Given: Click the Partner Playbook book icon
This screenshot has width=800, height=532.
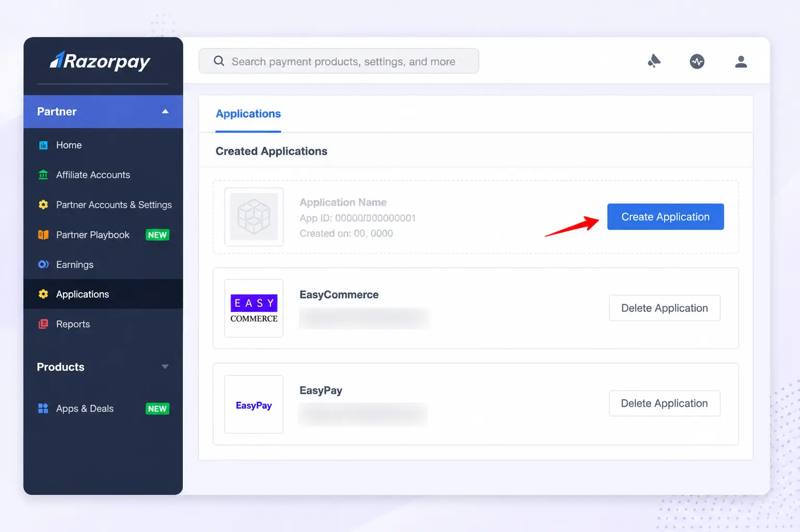Looking at the screenshot, I should click(x=43, y=235).
